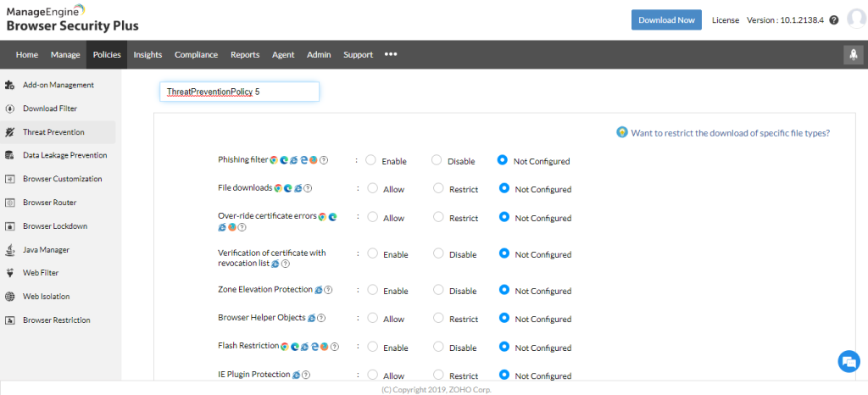The width and height of the screenshot is (868, 395).
Task: Click help icon beside Phishing filter
Action: point(324,160)
